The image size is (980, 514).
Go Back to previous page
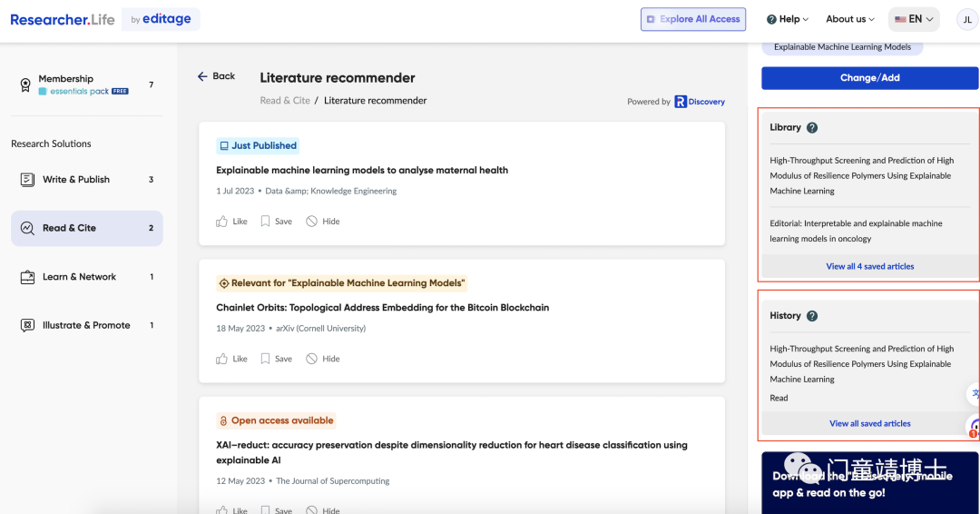click(216, 76)
